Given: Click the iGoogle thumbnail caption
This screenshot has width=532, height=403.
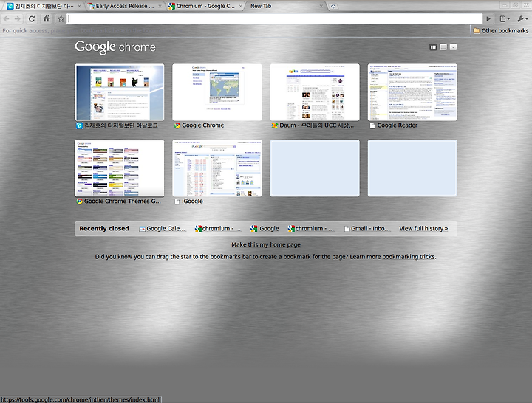Looking at the screenshot, I should pos(192,201).
